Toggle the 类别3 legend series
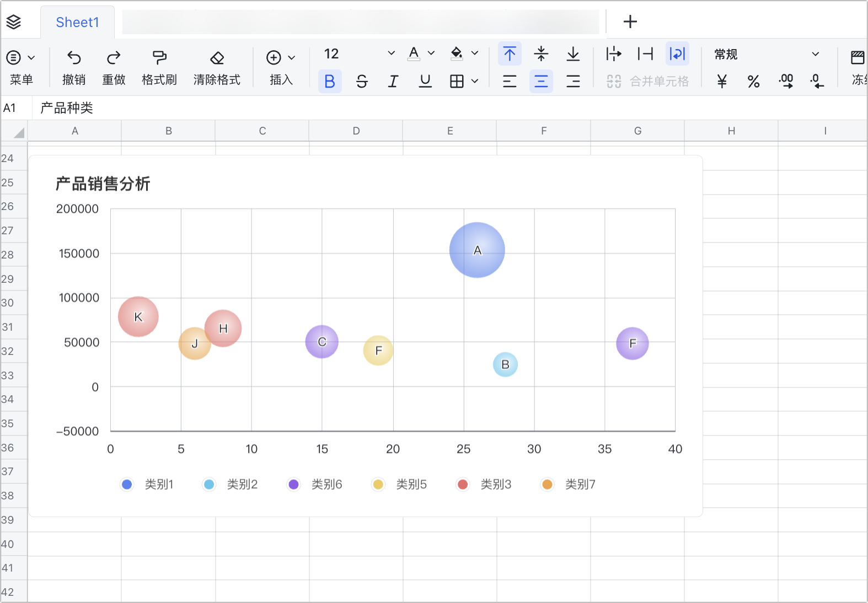The width and height of the screenshot is (868, 603). point(485,484)
